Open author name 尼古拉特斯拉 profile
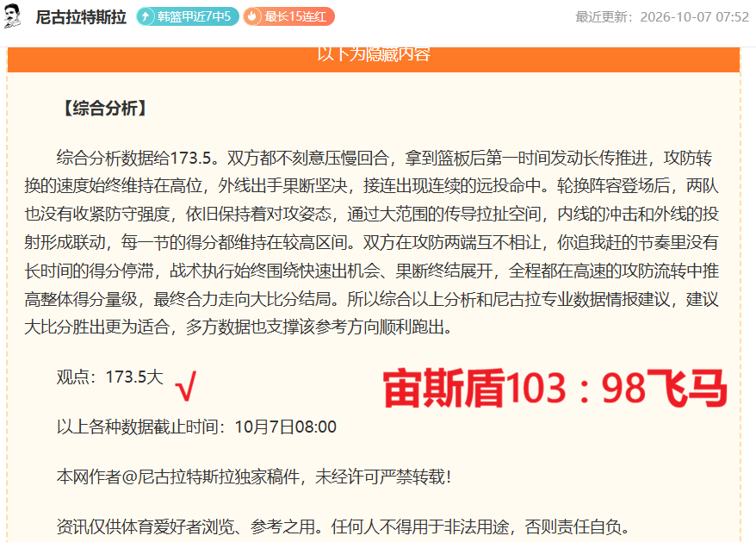756x542 pixels. coord(81,17)
